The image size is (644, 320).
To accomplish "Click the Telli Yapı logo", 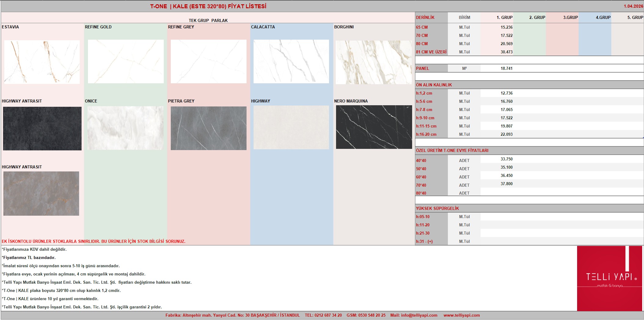I will [609, 278].
